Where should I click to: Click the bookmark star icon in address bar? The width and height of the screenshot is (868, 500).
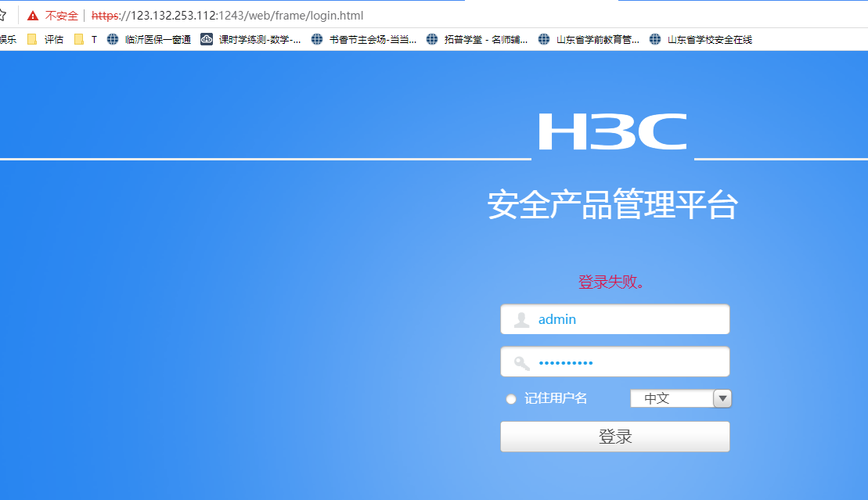[x=2, y=15]
